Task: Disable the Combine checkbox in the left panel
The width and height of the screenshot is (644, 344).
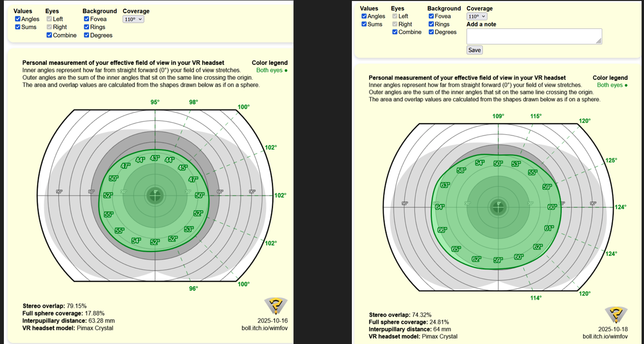Action: coord(50,35)
